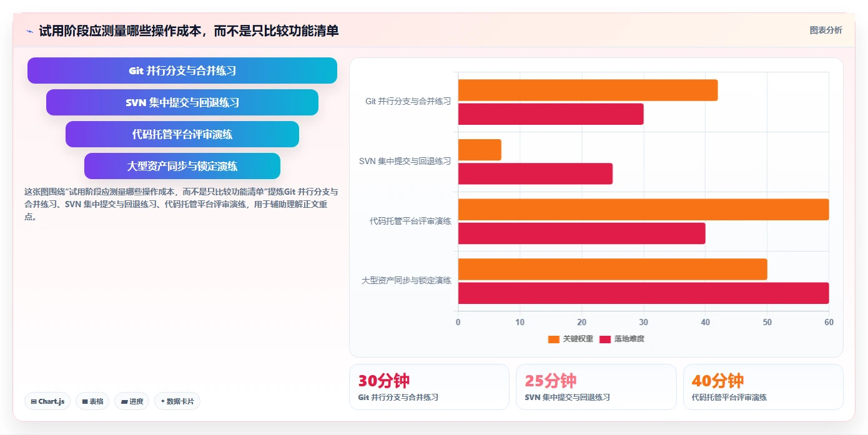Click the 40分钟 data card value
This screenshot has height=435, width=868.
click(x=718, y=381)
